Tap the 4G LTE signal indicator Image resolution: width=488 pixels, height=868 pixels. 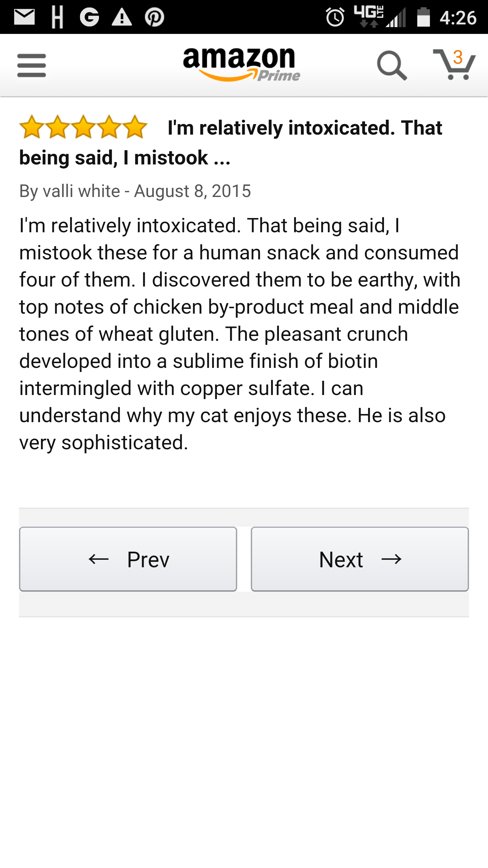click(369, 17)
